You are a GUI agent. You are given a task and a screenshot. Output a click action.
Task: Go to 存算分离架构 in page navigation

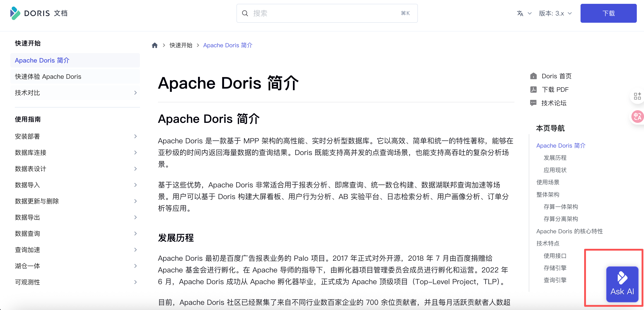coord(561,219)
